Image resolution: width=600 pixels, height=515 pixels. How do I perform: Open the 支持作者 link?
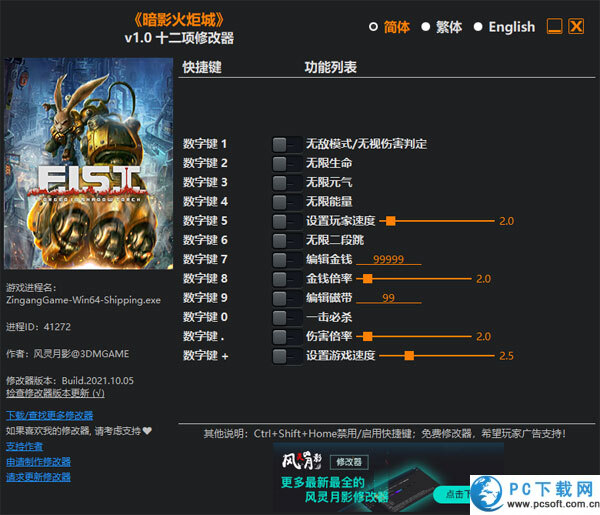click(x=25, y=446)
